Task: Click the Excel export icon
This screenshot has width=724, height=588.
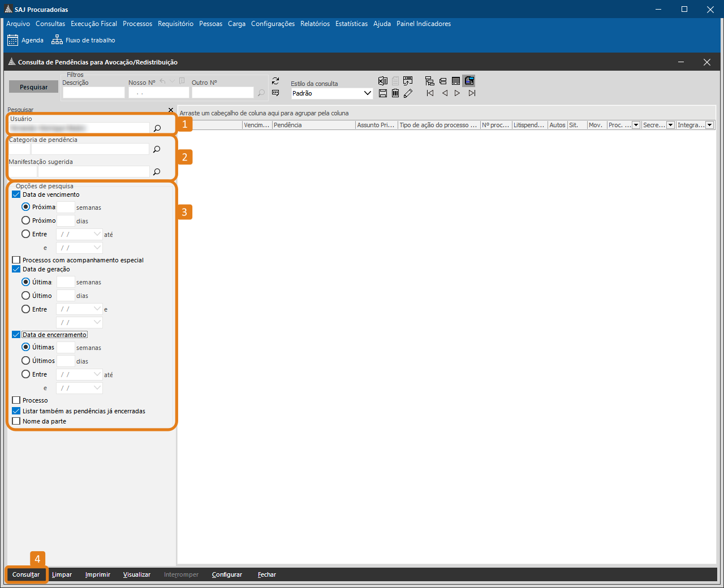Action: coord(382,81)
